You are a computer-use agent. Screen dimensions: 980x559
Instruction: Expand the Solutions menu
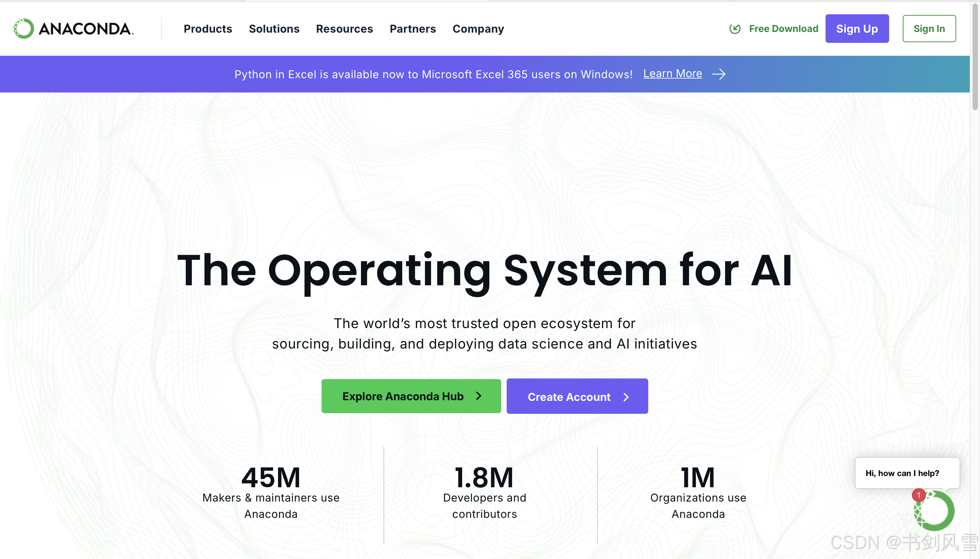coord(274,29)
